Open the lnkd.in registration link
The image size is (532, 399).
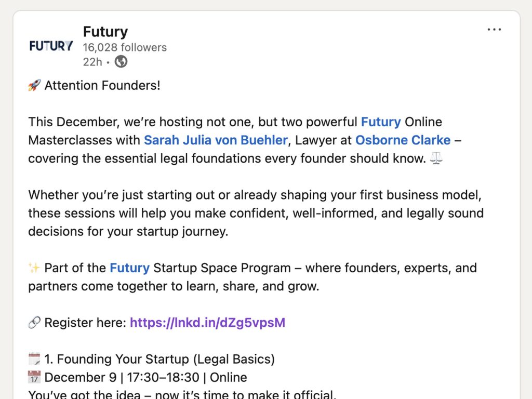click(207, 323)
